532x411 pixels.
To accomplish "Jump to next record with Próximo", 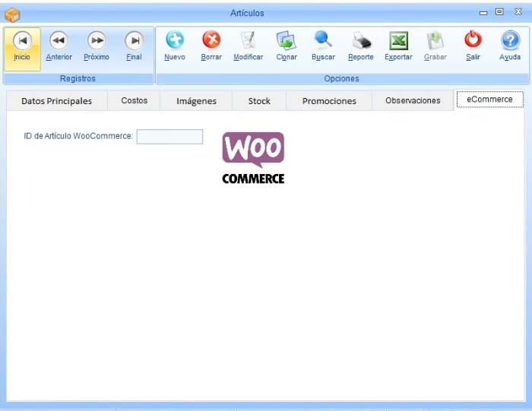I will [x=97, y=46].
